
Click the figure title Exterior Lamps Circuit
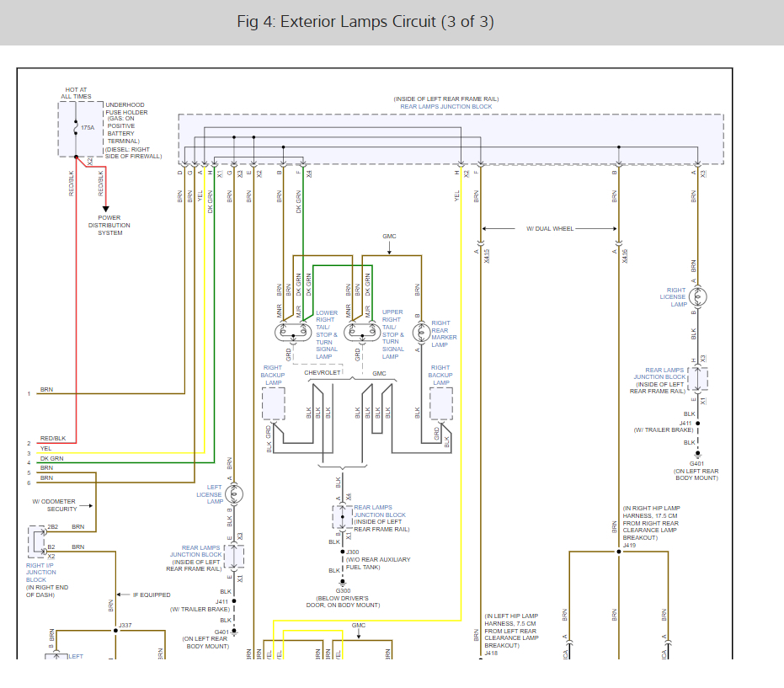click(x=365, y=22)
